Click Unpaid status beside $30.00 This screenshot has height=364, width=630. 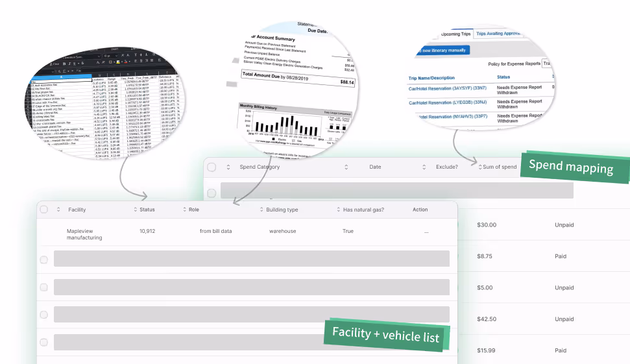(564, 225)
